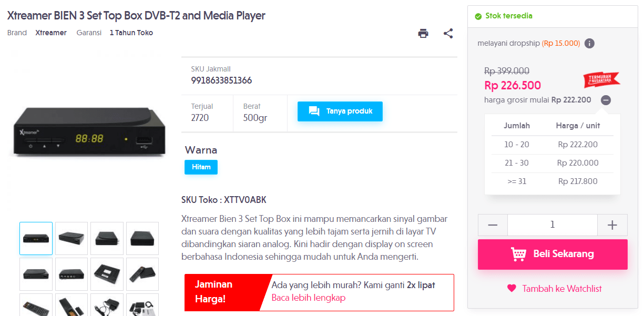Add product via Tambah ke Watchlist
The image size is (644, 316).
pyautogui.click(x=554, y=289)
